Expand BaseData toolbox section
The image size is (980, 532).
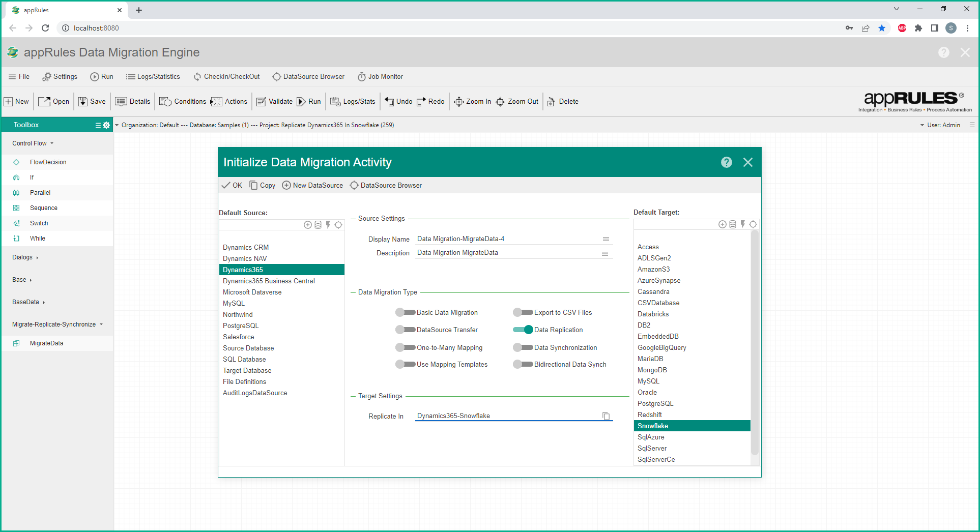(28, 302)
